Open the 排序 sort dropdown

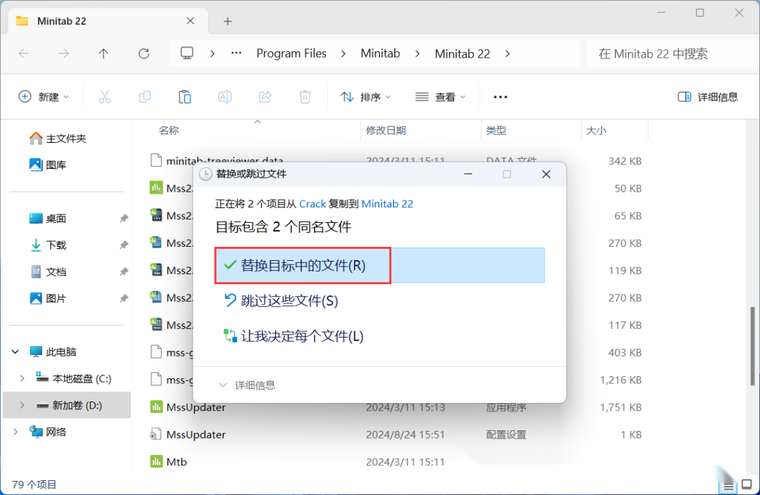(x=366, y=97)
